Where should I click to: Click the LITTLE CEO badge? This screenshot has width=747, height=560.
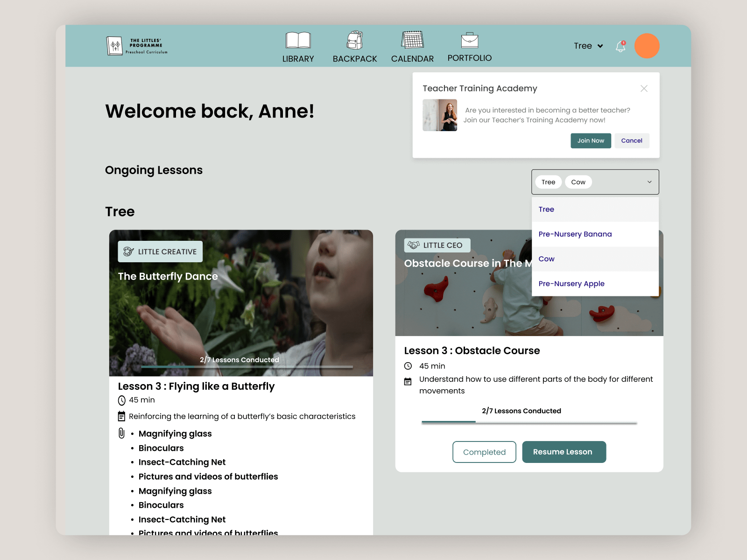437,245
